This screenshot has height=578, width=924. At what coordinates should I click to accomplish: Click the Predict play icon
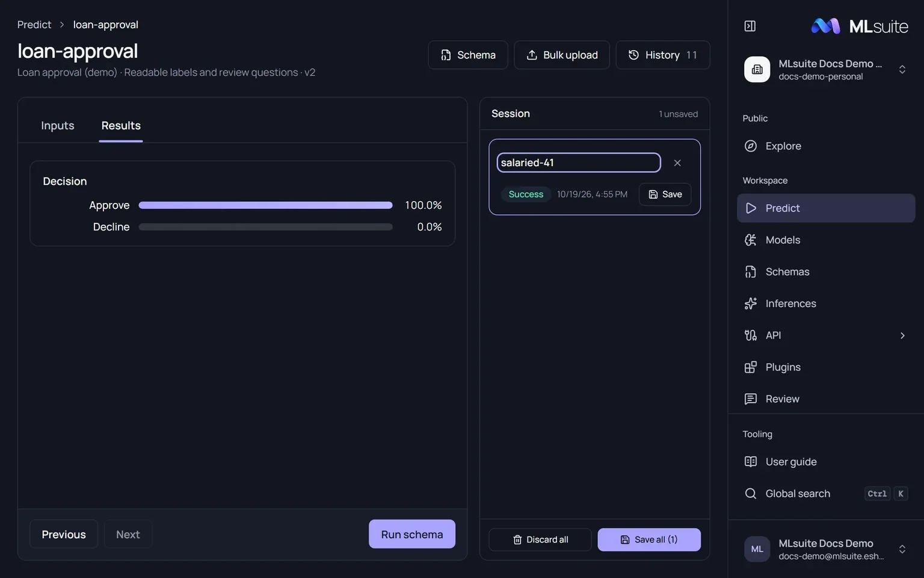(x=750, y=208)
